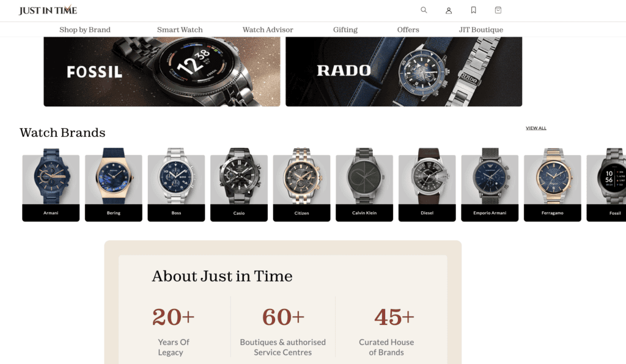Click the bookmark wishlist icon
This screenshot has height=364, width=626.
[x=474, y=10]
